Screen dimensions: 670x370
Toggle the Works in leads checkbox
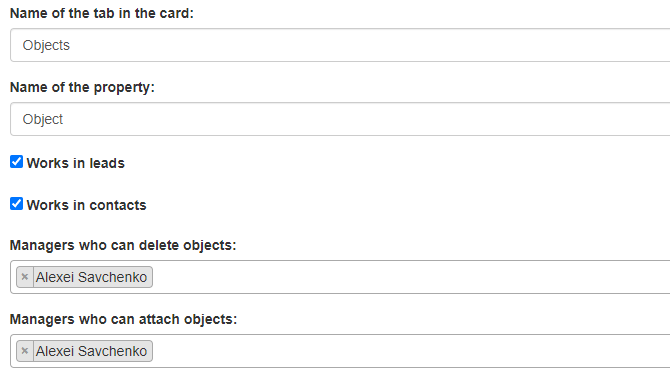click(x=16, y=162)
